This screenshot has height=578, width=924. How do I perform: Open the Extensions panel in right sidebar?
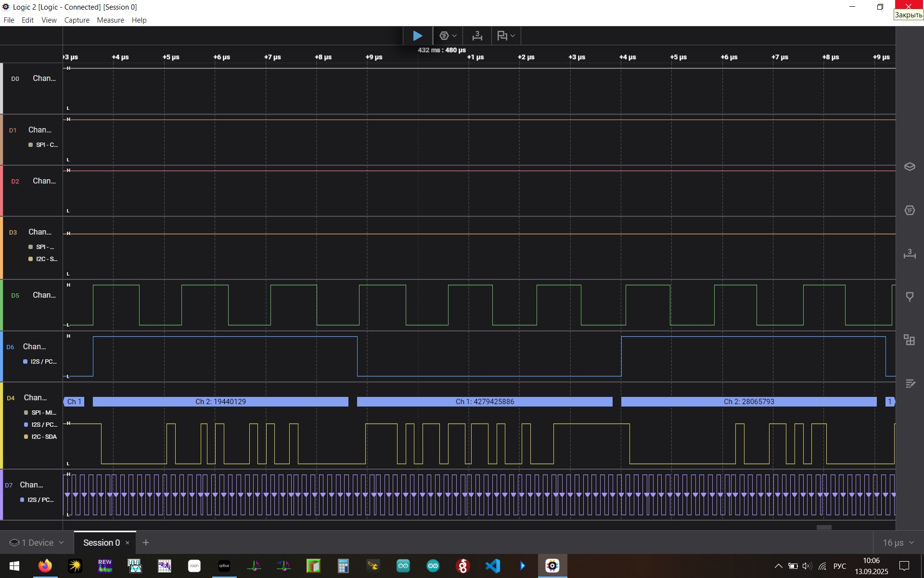[910, 340]
